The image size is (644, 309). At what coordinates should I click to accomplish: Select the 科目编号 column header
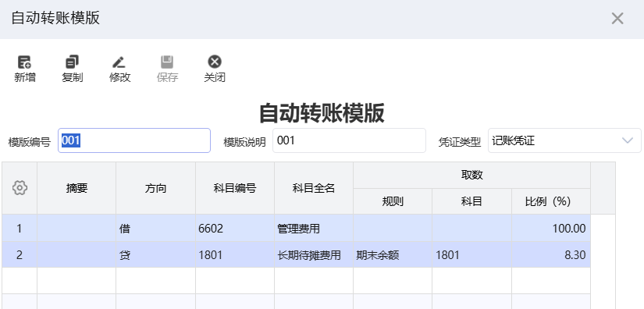tap(235, 188)
